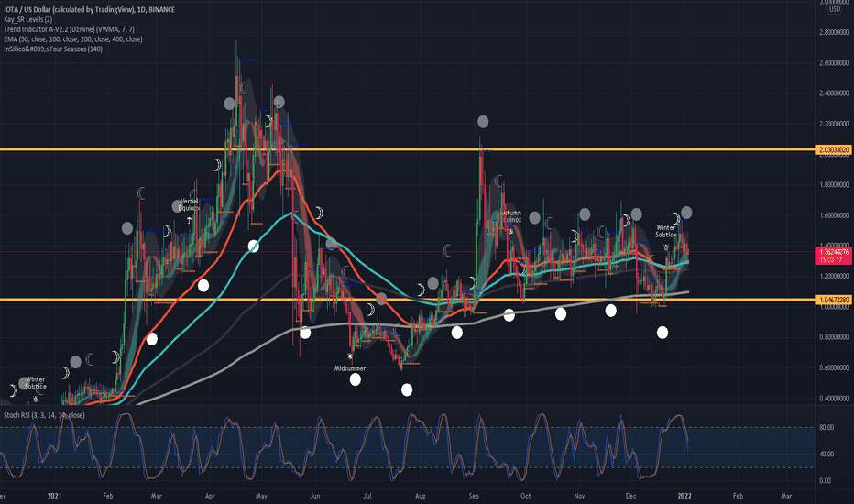This screenshot has width=854, height=504.
Task: Select the Trend Indicator A-V2.2 [Dziwne] legend
Action: click(69, 29)
